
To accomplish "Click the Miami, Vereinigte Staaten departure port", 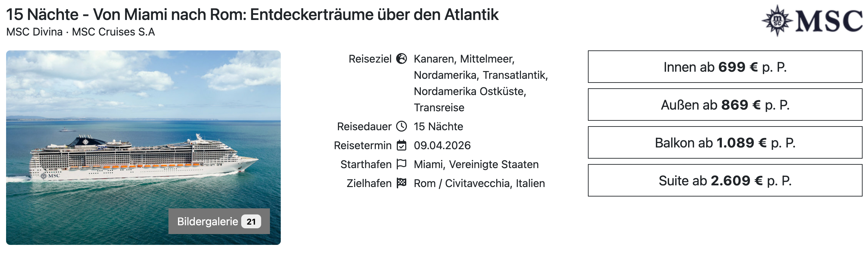I will click(476, 164).
